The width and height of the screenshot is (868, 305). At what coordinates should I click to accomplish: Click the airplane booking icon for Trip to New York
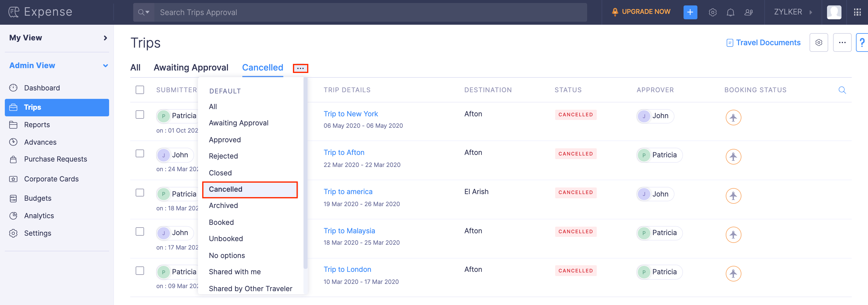click(x=733, y=118)
